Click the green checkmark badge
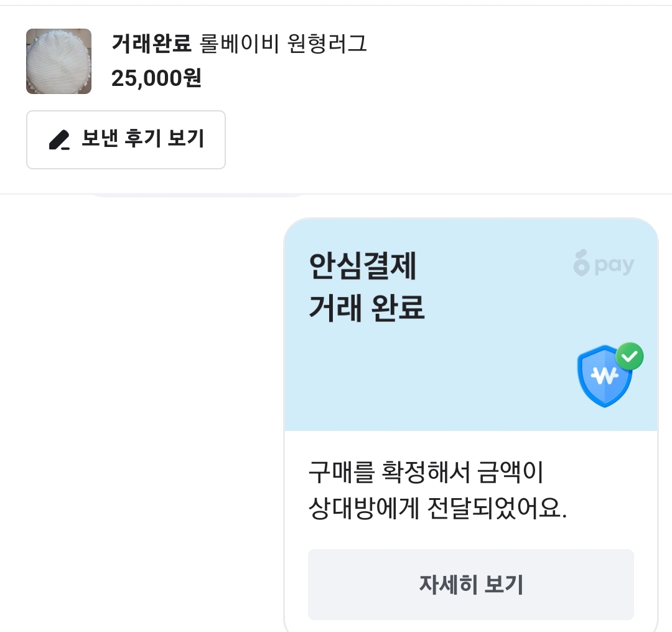 (630, 356)
